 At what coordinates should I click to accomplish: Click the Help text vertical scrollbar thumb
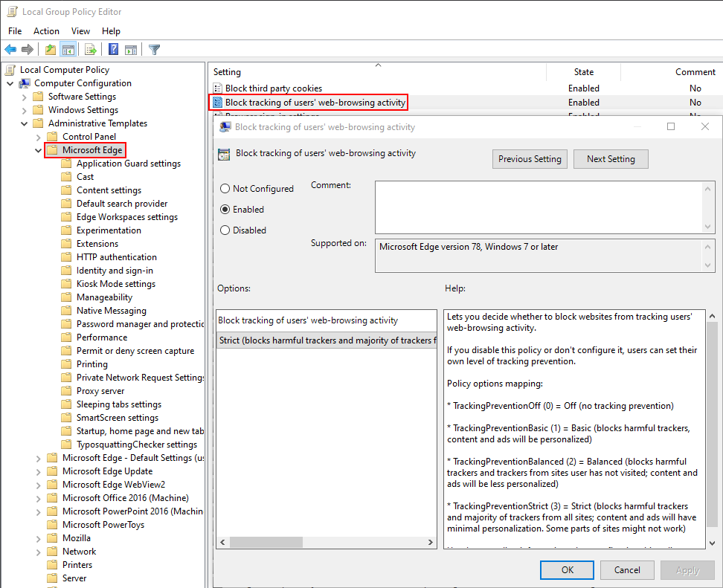pos(712,424)
